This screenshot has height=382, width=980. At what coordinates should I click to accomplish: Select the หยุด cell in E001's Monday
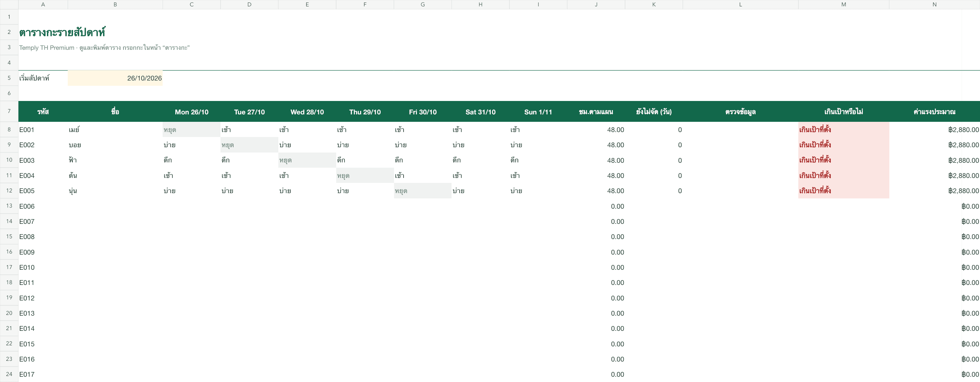point(191,130)
